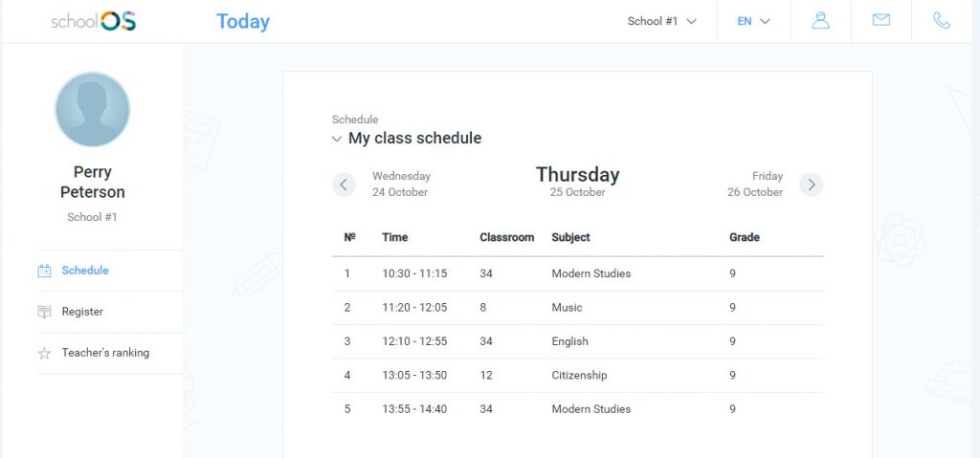Click the Schedule calendar icon in sidebar
Image resolution: width=980 pixels, height=458 pixels.
[x=44, y=271]
